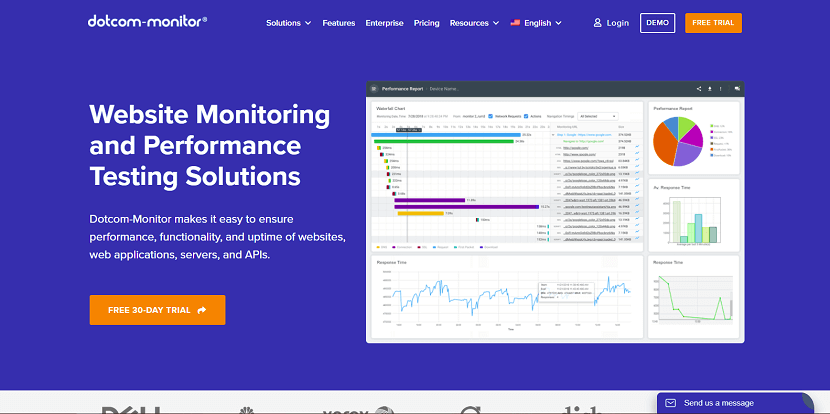Click the DEMO button
The height and width of the screenshot is (414, 830).
(657, 23)
